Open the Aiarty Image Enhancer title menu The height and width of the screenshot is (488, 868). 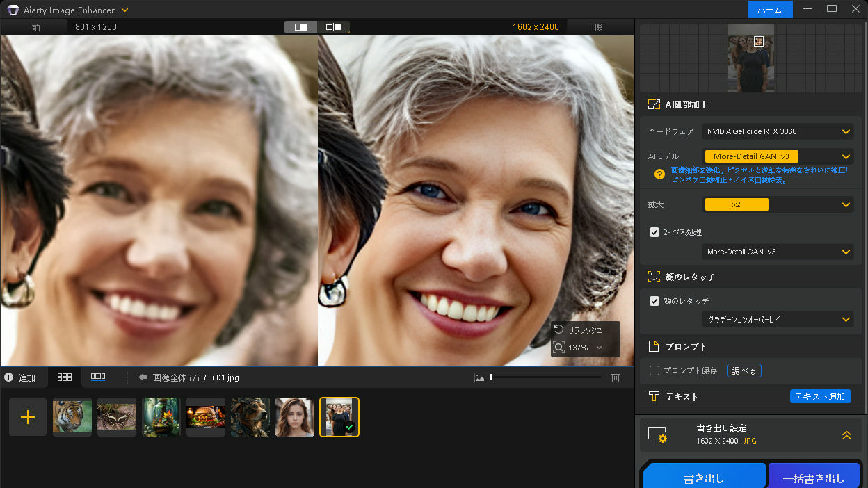point(124,10)
